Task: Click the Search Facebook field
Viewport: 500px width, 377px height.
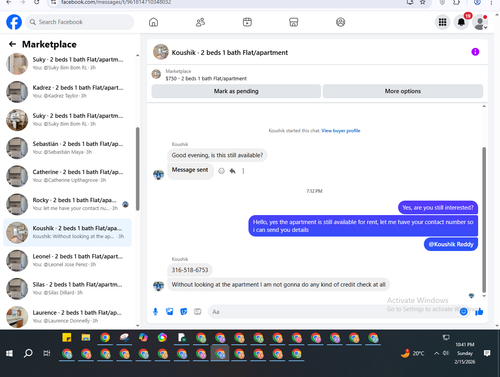Action: [80, 22]
